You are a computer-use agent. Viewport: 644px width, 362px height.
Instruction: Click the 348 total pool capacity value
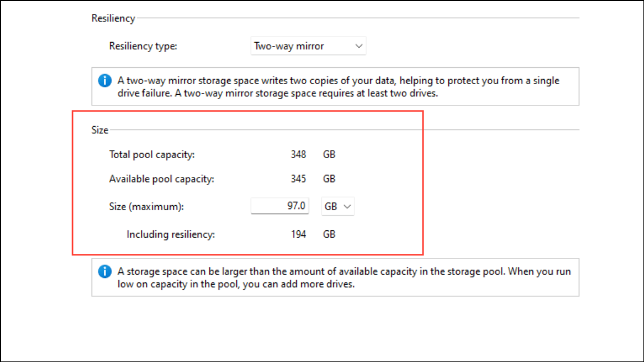click(x=298, y=154)
